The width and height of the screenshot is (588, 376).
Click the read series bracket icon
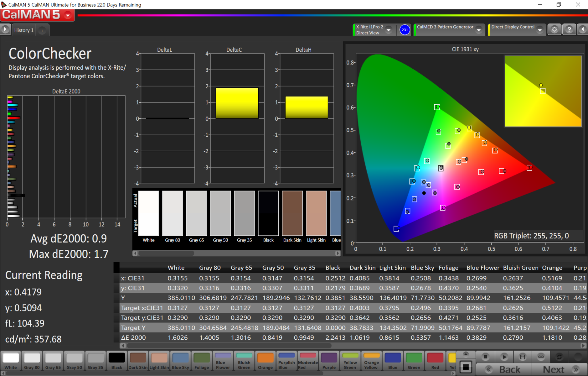click(x=523, y=357)
